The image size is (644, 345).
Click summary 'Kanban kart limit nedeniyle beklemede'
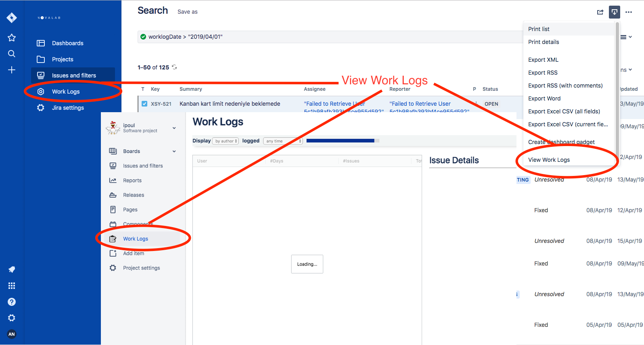click(230, 104)
